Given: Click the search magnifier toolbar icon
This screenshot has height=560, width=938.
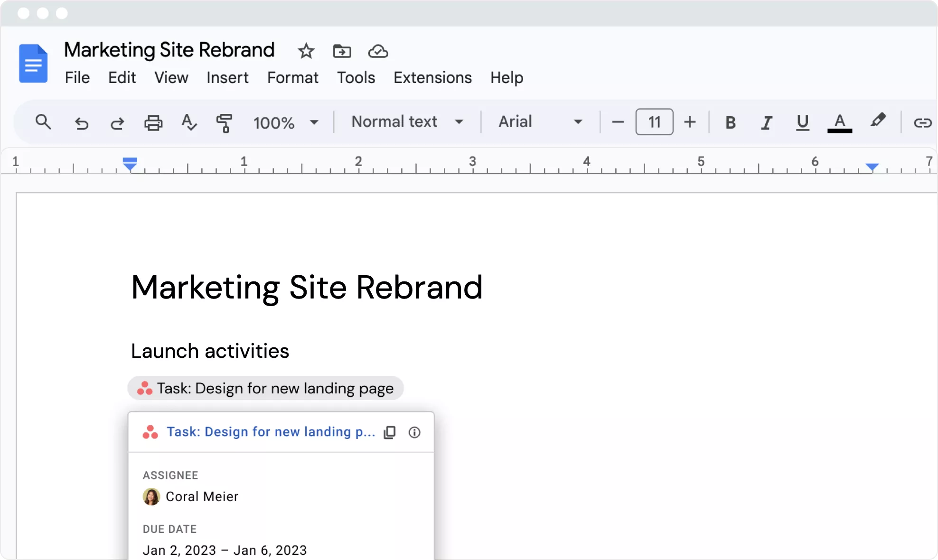Looking at the screenshot, I should point(43,122).
